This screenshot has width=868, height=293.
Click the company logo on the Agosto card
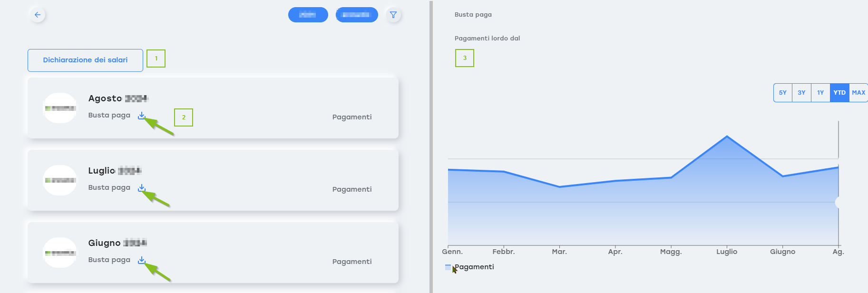(x=60, y=108)
